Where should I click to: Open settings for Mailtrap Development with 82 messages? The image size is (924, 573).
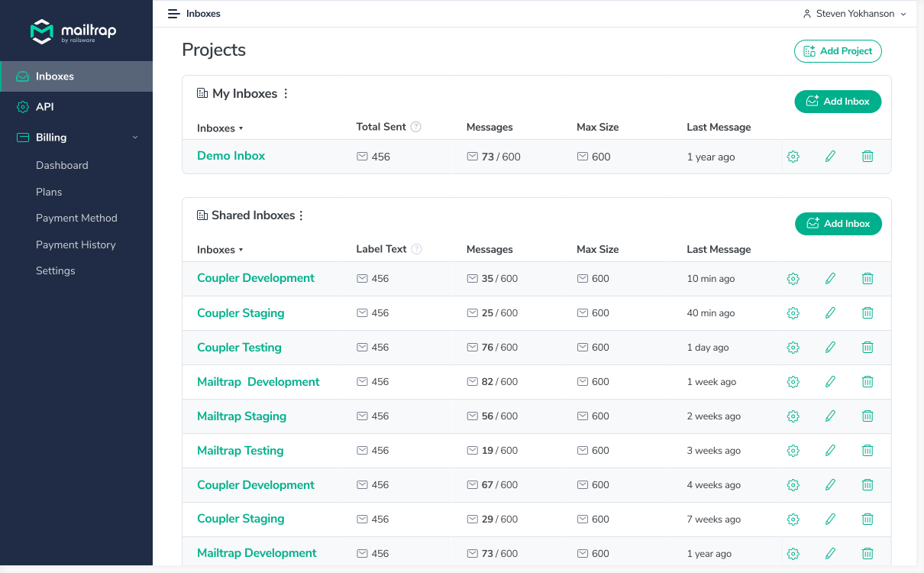[793, 382]
